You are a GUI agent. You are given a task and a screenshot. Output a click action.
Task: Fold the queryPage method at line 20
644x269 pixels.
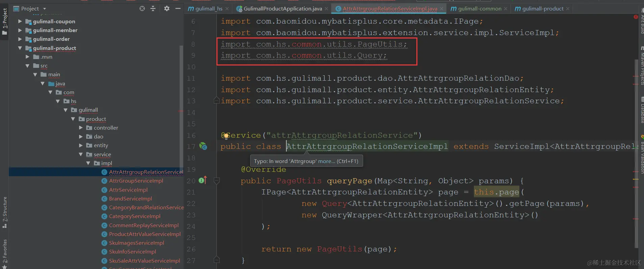[217, 181]
